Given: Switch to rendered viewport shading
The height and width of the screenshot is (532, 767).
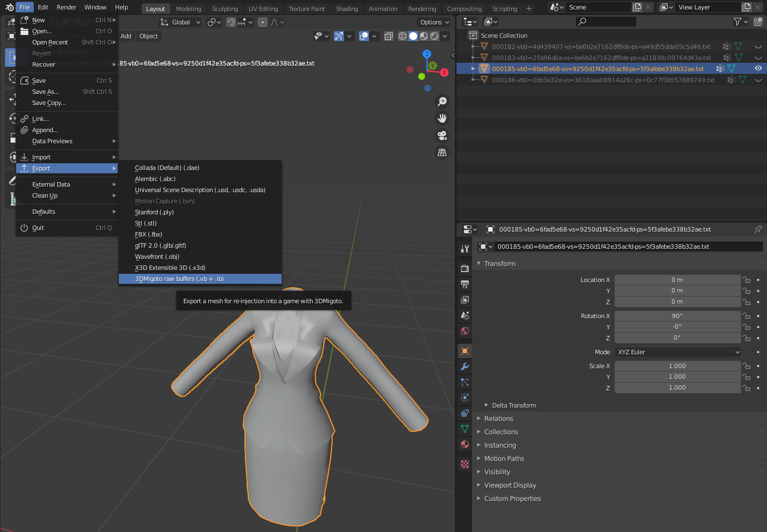Looking at the screenshot, I should [434, 36].
